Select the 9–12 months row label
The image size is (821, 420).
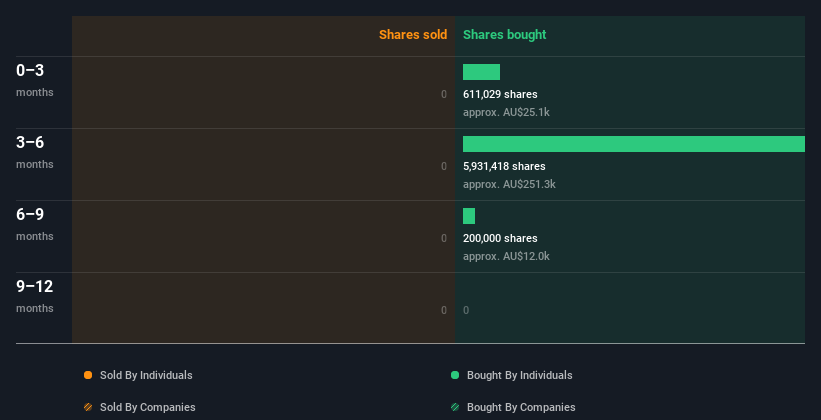tap(35, 296)
